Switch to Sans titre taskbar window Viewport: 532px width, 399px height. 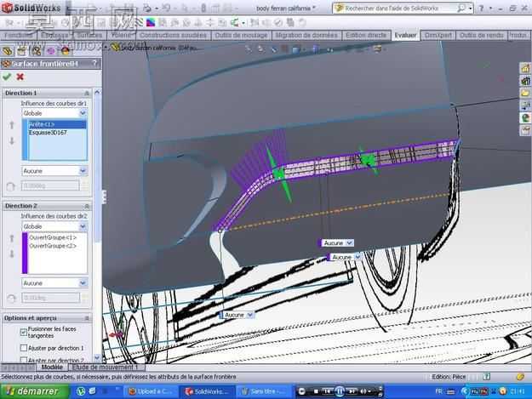tap(263, 391)
